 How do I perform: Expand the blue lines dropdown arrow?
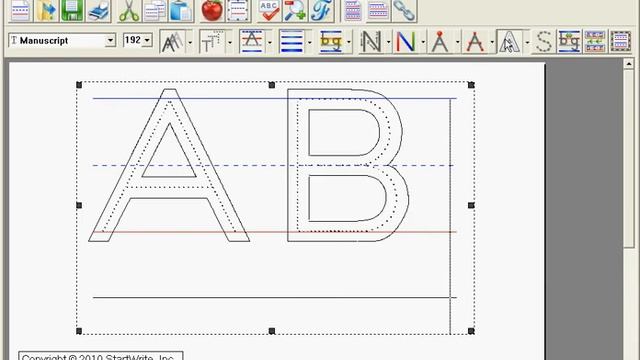coord(309,42)
